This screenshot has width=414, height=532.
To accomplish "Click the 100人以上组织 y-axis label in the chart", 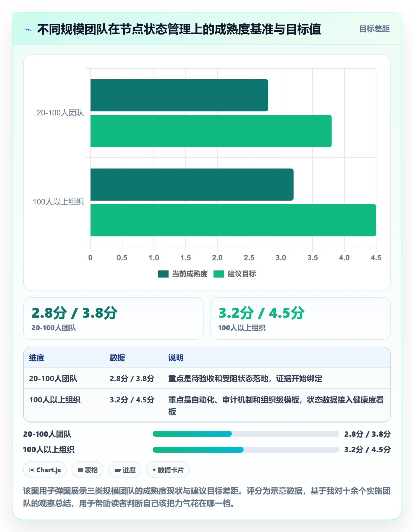I will click(x=58, y=202).
